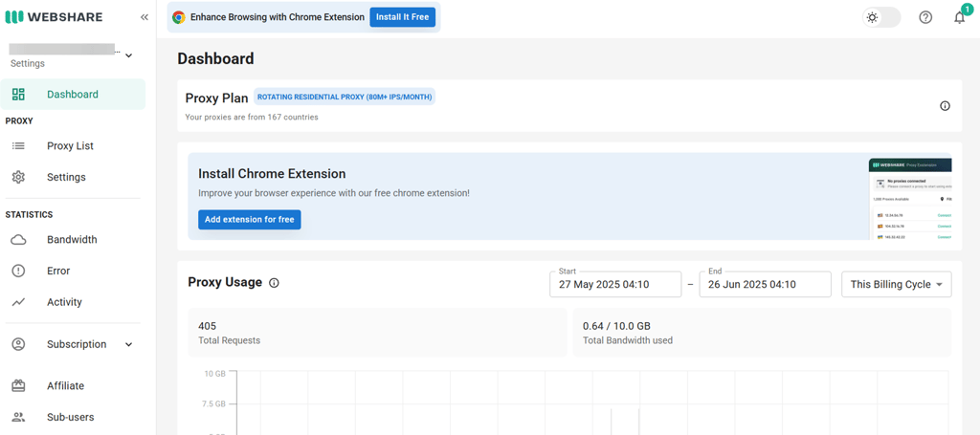The height and width of the screenshot is (435, 980).
Task: Click the Sub-users people icon
Action: (x=19, y=417)
